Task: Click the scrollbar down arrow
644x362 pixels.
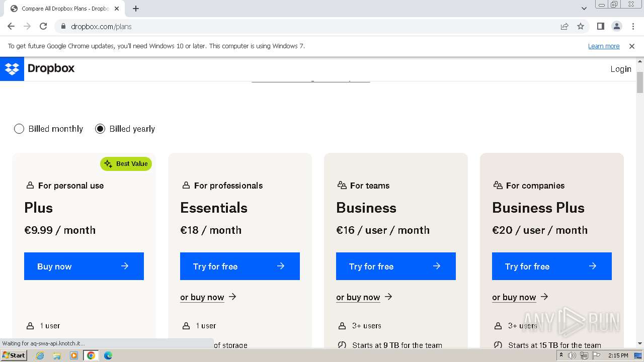Action: tap(640, 343)
